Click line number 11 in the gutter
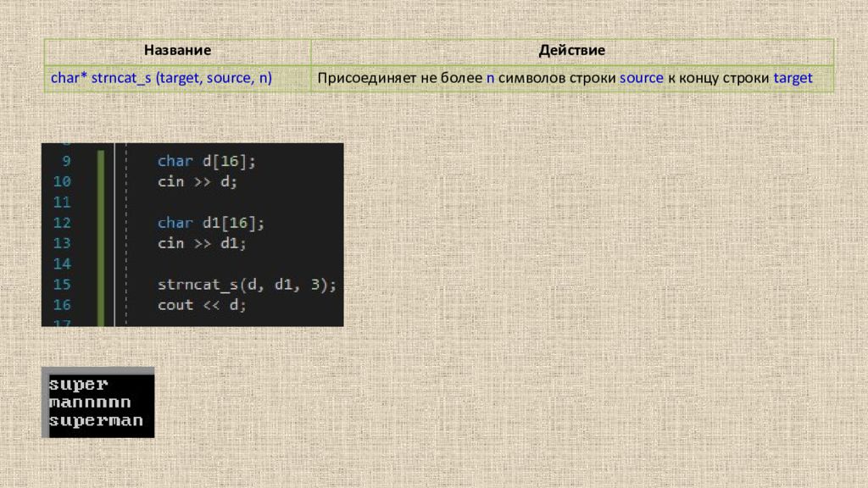Image resolution: width=868 pixels, height=488 pixels. click(62, 202)
